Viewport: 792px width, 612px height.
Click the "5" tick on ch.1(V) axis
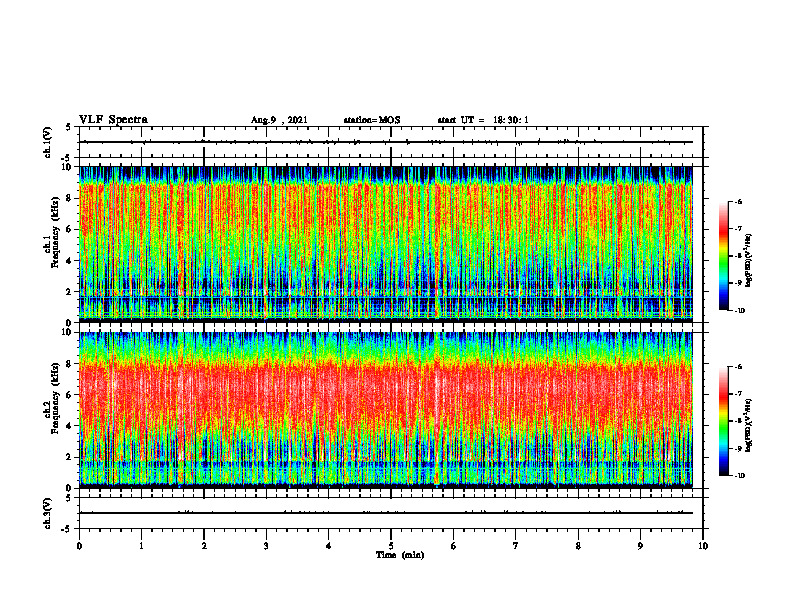point(69,128)
